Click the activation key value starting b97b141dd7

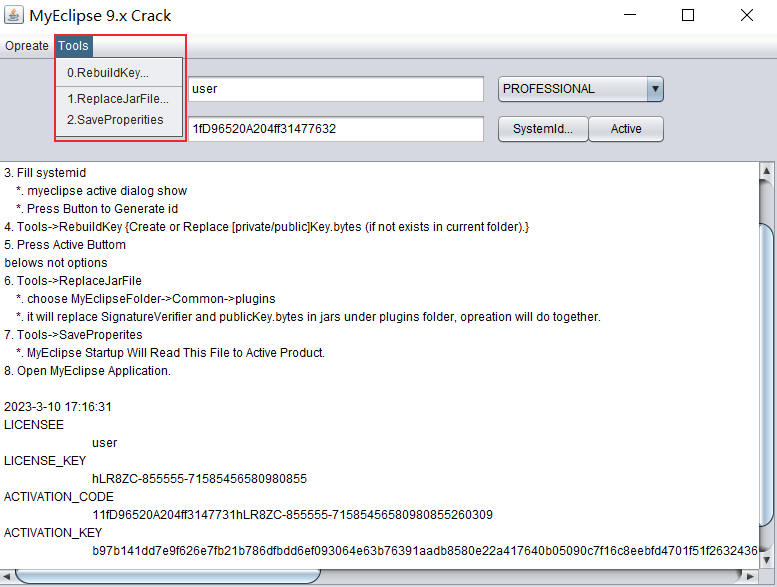425,551
